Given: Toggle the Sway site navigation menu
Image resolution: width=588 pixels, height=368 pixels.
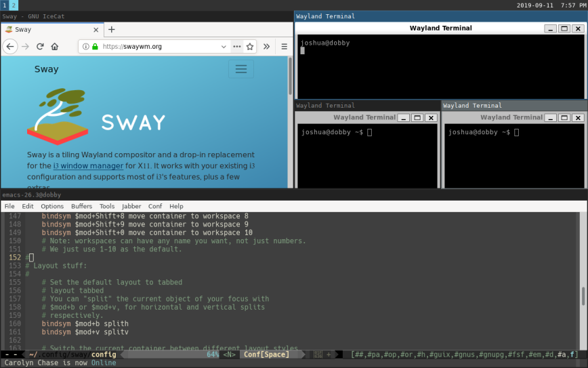Looking at the screenshot, I should [x=241, y=69].
